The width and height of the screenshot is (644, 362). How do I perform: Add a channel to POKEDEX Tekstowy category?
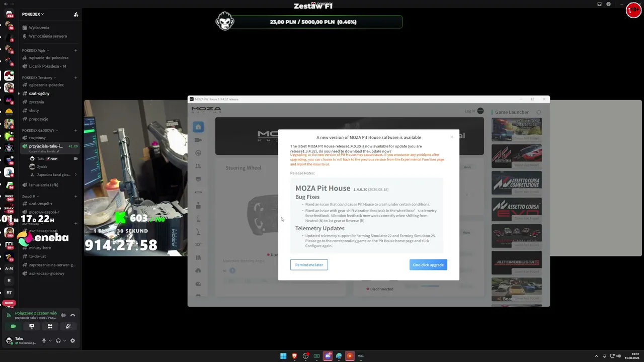(75, 78)
